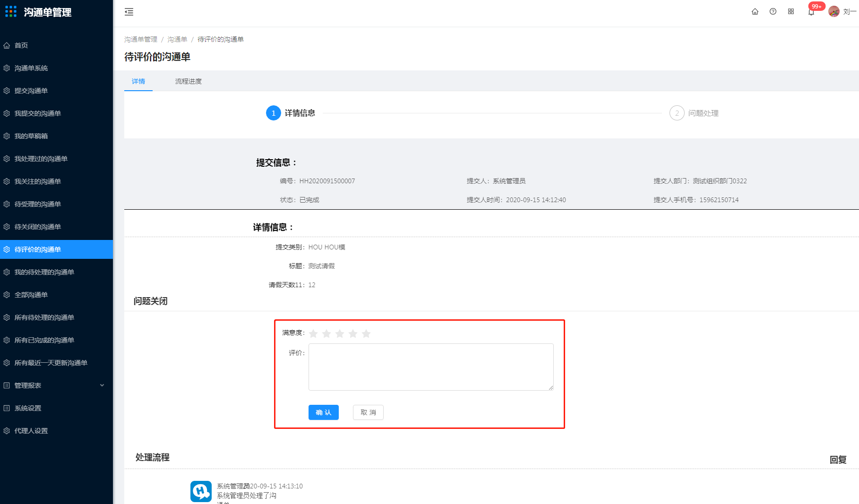Click the blue 确认 button
The height and width of the screenshot is (504, 859).
click(324, 412)
